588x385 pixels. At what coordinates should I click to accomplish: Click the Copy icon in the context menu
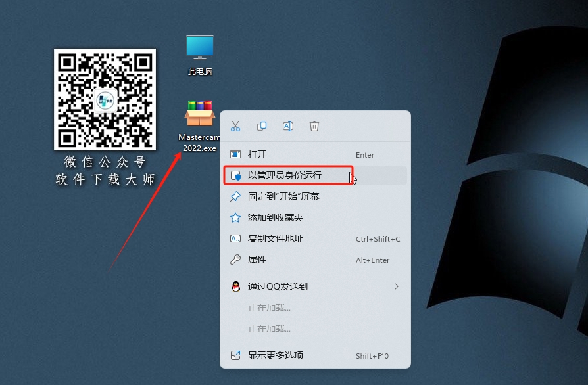coord(261,126)
